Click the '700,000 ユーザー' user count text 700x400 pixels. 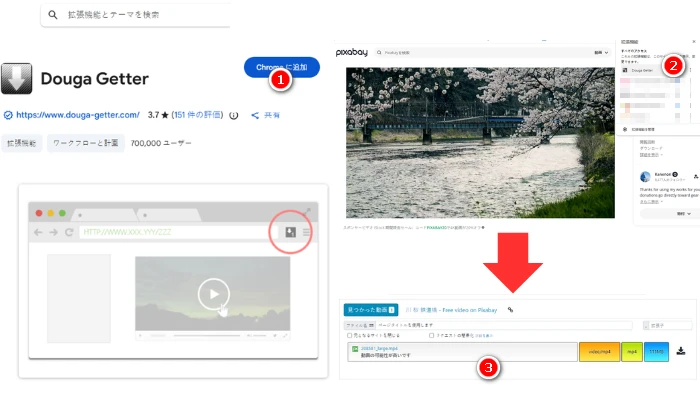(x=161, y=143)
